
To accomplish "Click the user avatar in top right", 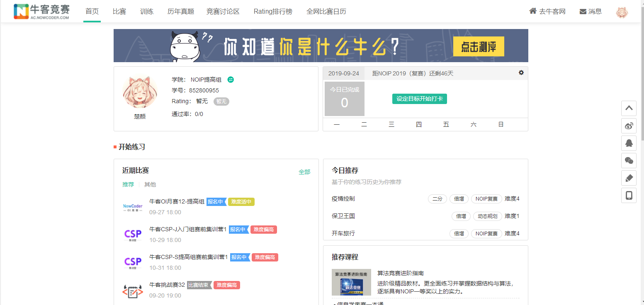I will click(621, 11).
